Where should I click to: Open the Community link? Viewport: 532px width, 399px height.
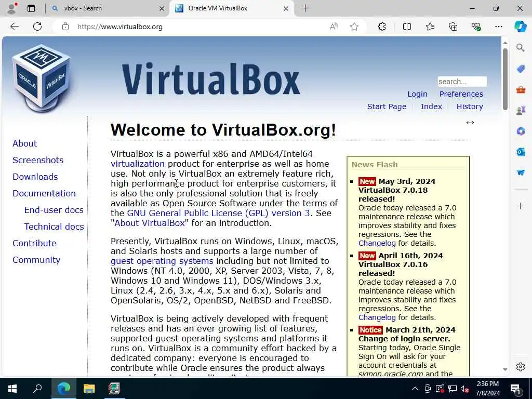(x=36, y=260)
